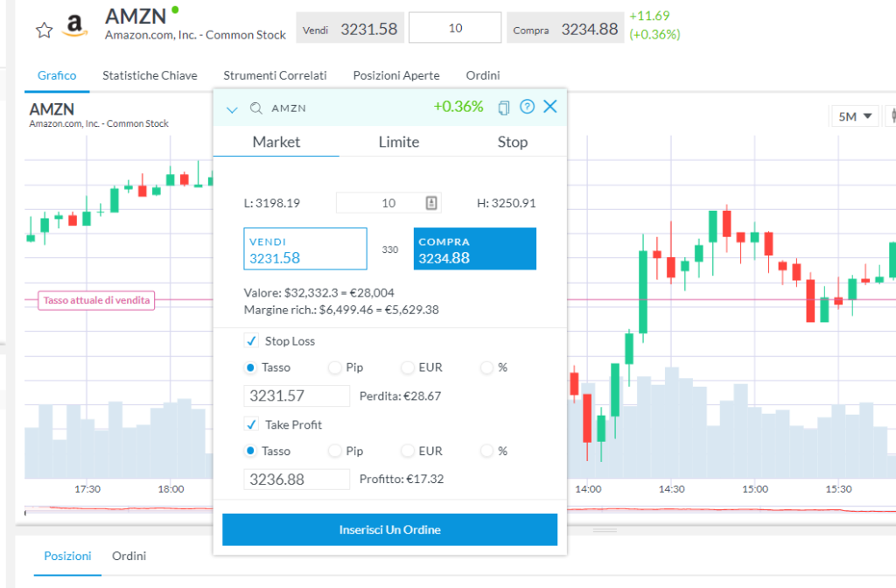Click the 17:30 time axis label
The width and height of the screenshot is (896, 588).
pyautogui.click(x=87, y=489)
